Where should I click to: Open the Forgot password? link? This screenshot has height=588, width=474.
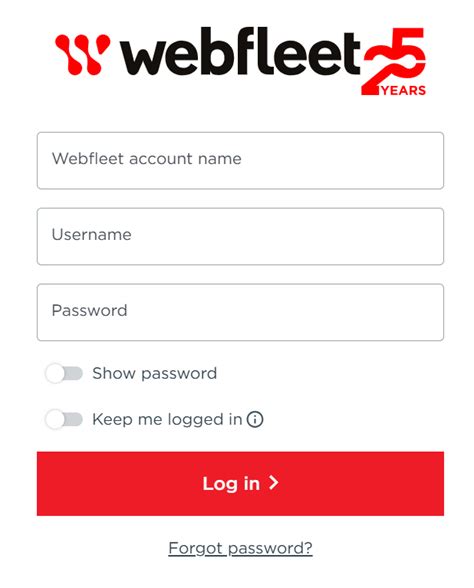[x=240, y=548]
